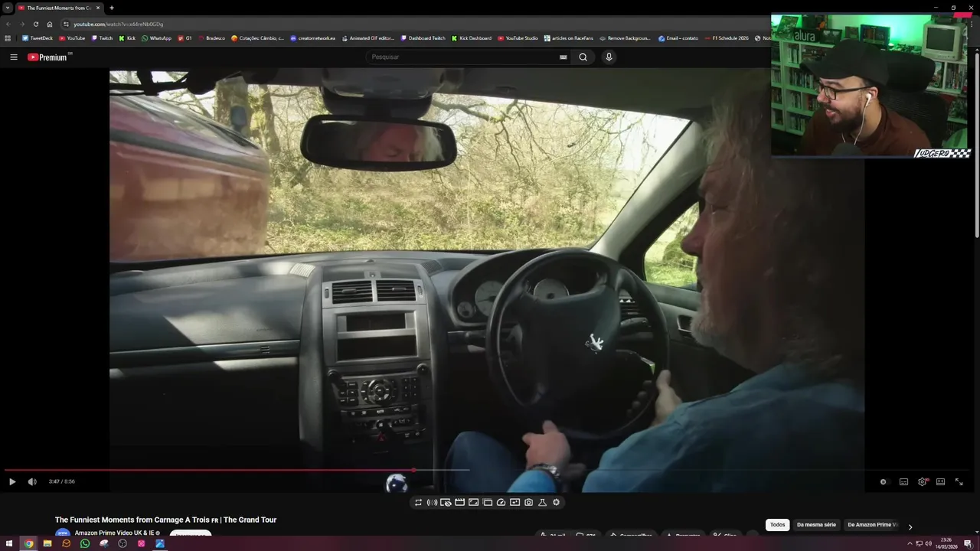Open a new browser tab
This screenshot has height=551, width=980.
pos(112,8)
